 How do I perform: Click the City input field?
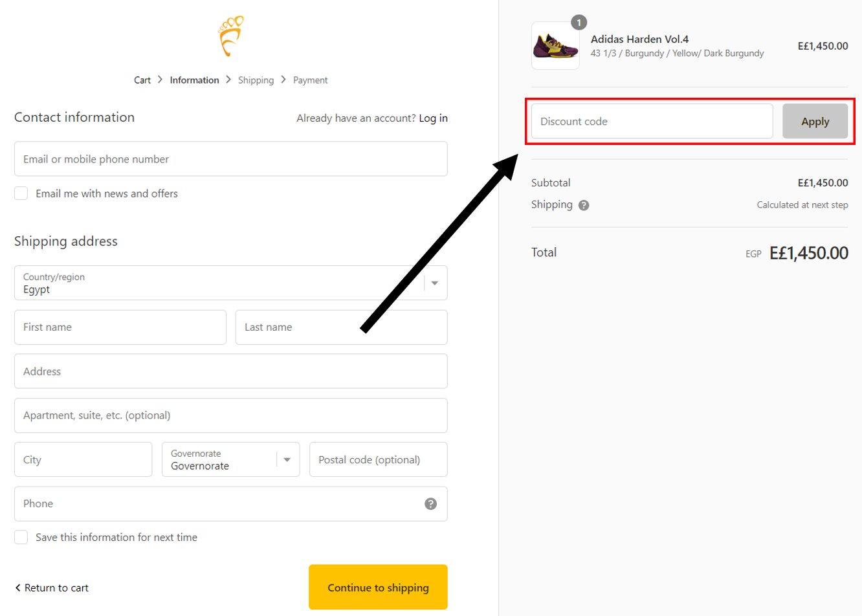point(83,459)
